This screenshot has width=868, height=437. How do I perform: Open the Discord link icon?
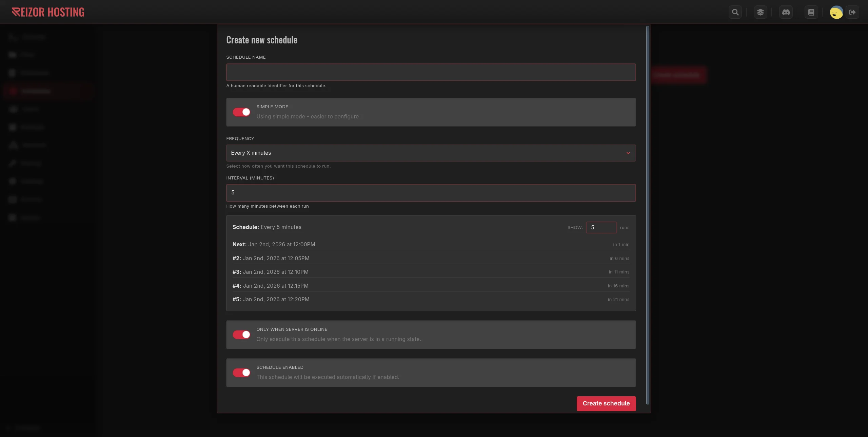coord(786,12)
